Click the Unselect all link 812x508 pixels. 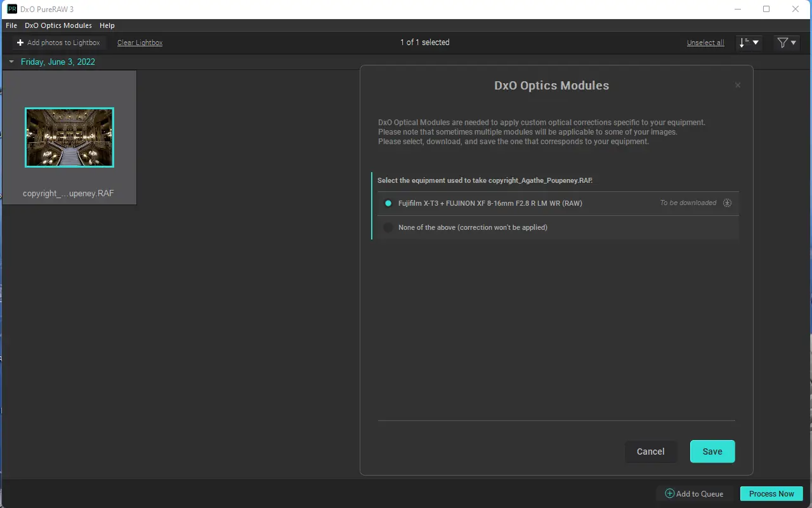[705, 43]
